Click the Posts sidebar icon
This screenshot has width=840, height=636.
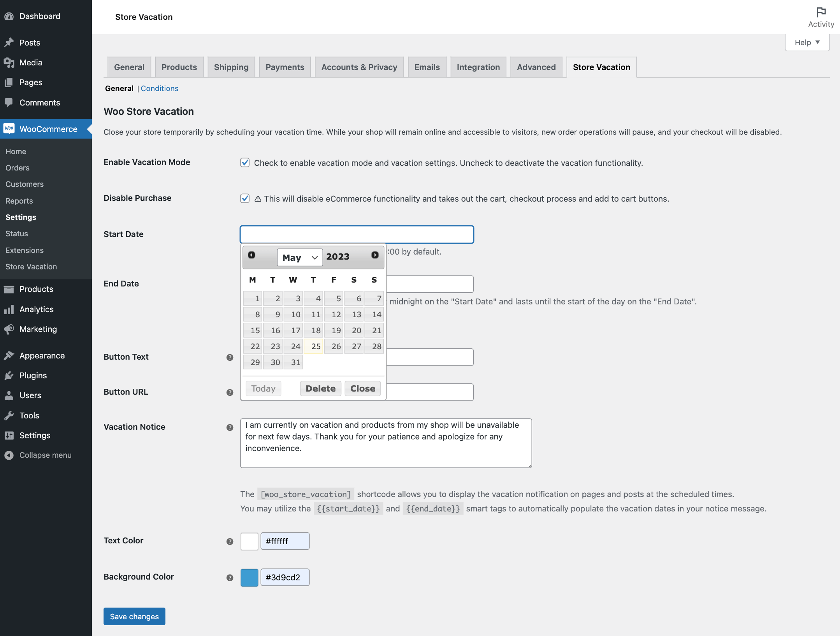11,42
